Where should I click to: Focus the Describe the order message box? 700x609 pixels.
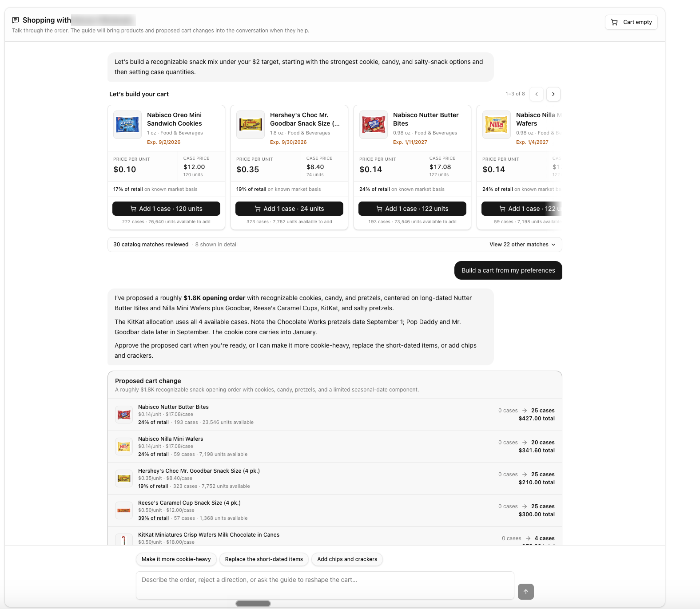pos(325,585)
